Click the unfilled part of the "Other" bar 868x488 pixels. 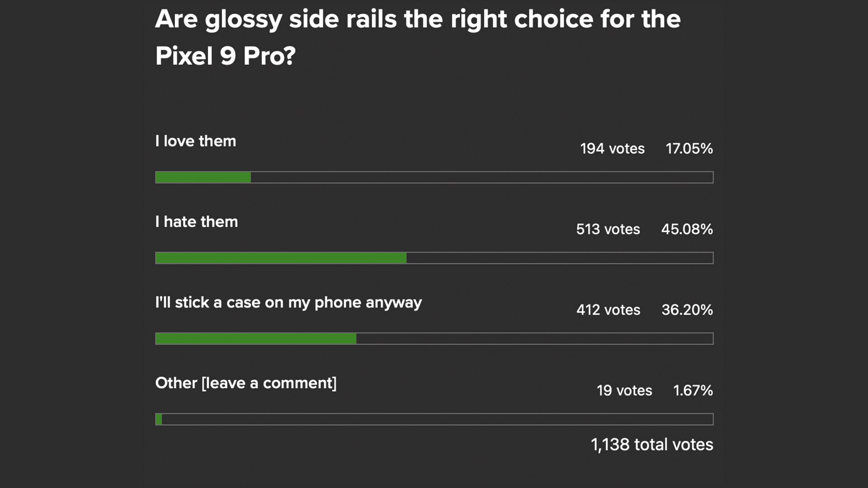coord(437,419)
